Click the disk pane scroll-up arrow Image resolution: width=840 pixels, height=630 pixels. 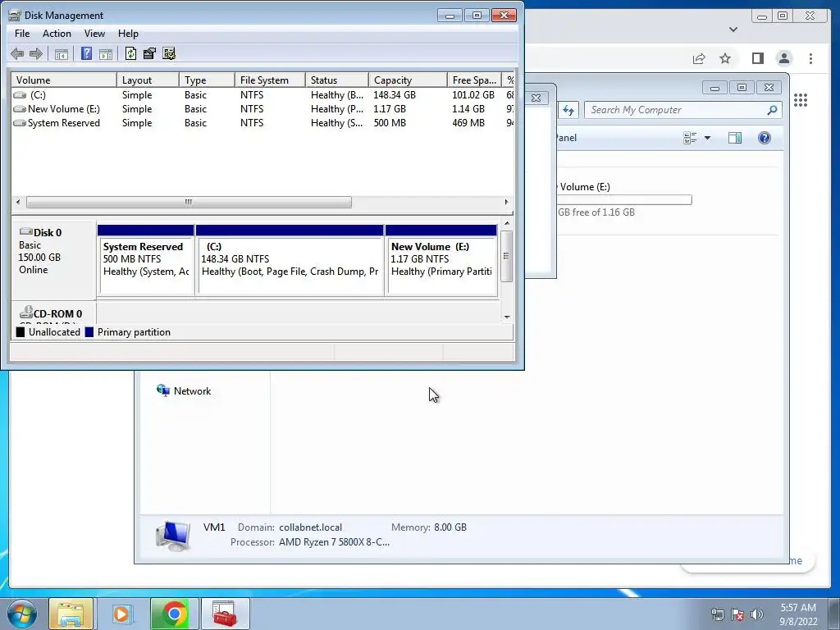click(x=507, y=223)
